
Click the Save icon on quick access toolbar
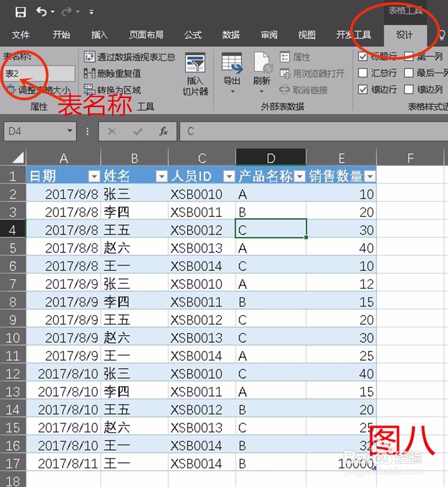point(21,11)
